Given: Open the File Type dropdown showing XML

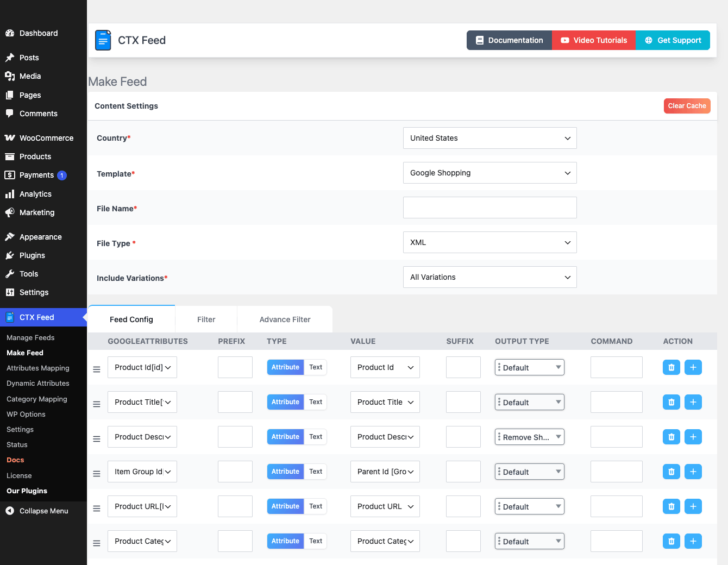Looking at the screenshot, I should pos(489,242).
